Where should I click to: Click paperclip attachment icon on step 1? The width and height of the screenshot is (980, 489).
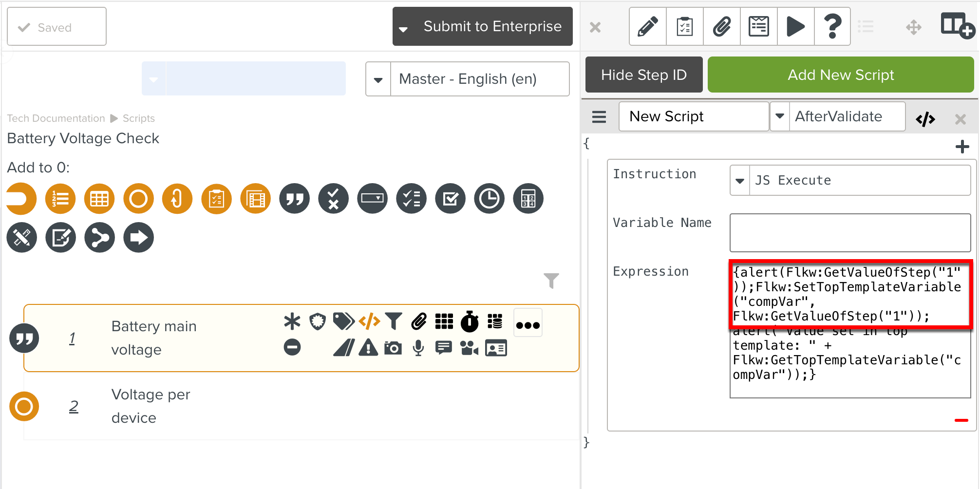419,321
